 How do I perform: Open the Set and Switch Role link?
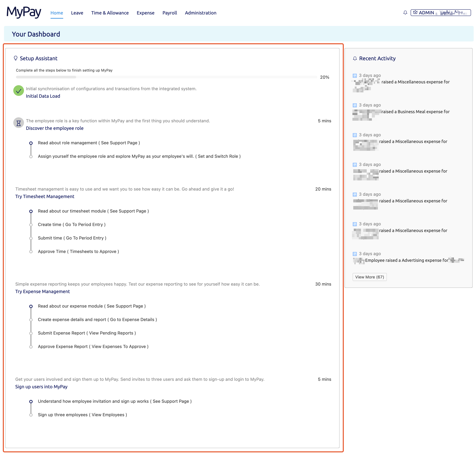(218, 156)
